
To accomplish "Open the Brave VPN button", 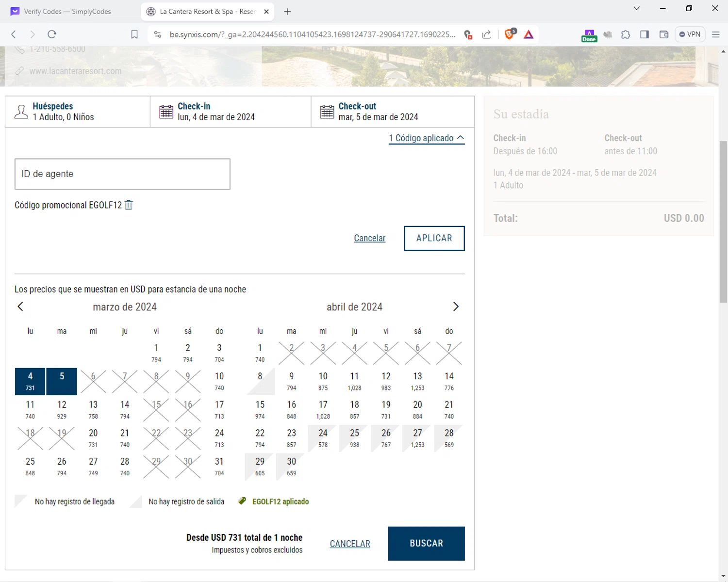I will (x=690, y=34).
